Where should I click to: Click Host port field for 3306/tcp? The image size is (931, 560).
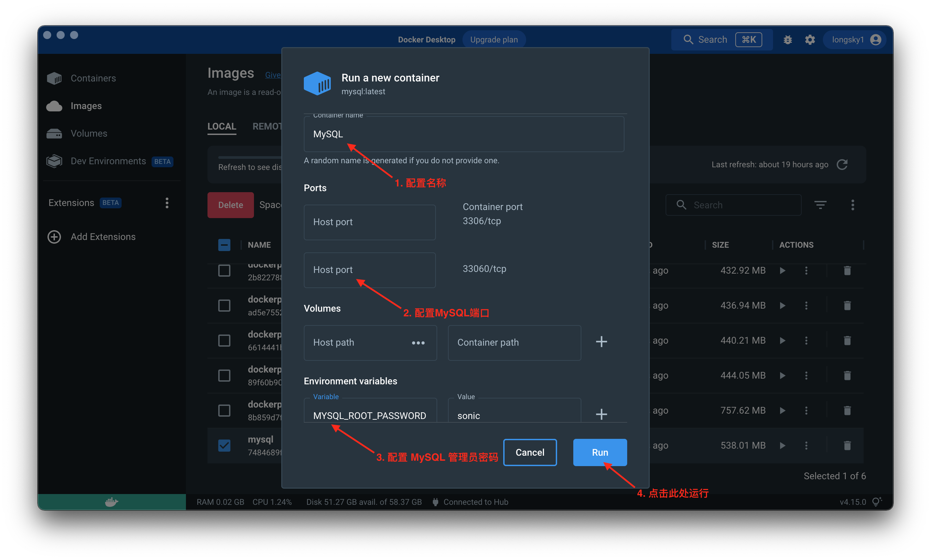(x=370, y=222)
